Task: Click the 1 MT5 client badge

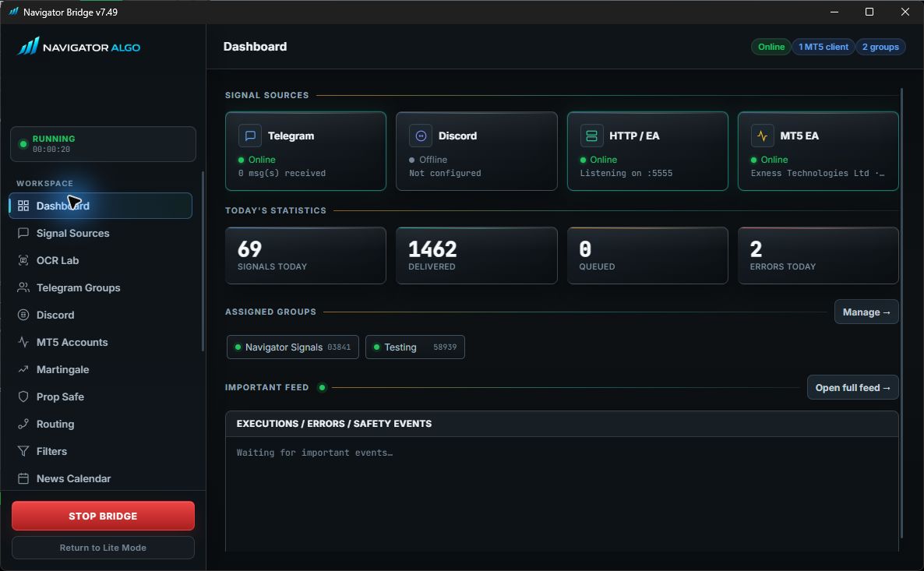Action: [823, 47]
